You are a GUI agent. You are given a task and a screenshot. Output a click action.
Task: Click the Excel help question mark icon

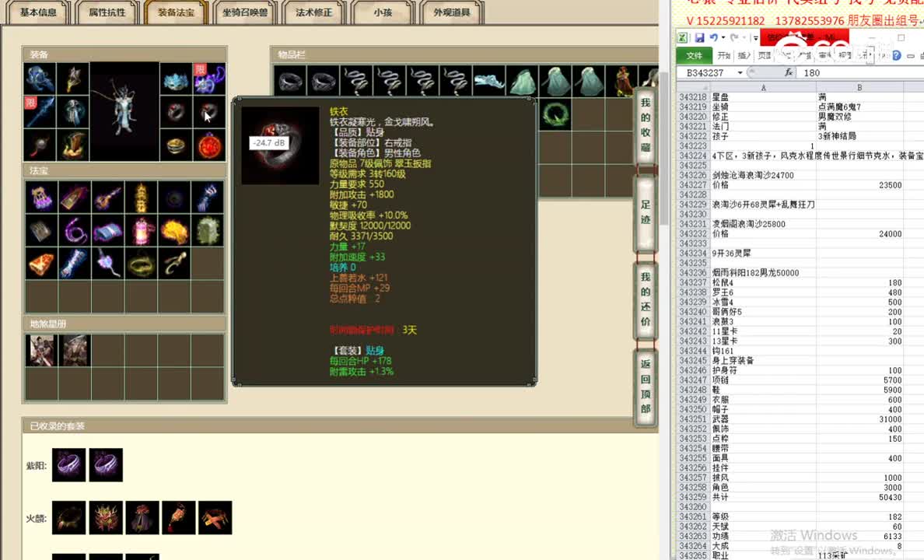(x=896, y=55)
